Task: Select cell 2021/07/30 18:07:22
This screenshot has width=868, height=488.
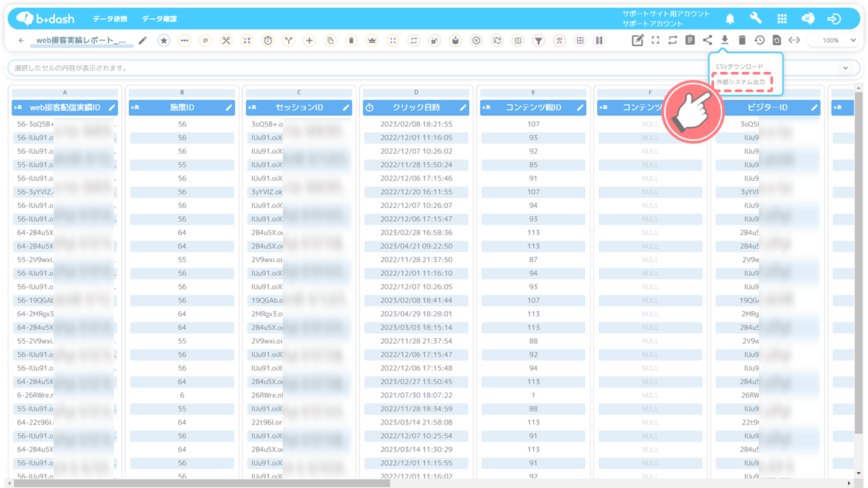Action: tap(416, 395)
